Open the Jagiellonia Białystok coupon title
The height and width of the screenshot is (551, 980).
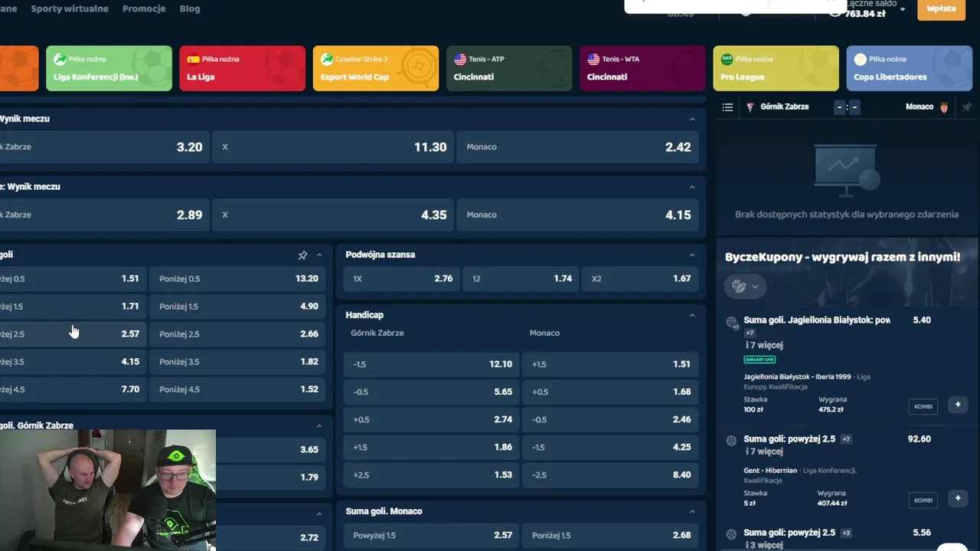pos(817,321)
